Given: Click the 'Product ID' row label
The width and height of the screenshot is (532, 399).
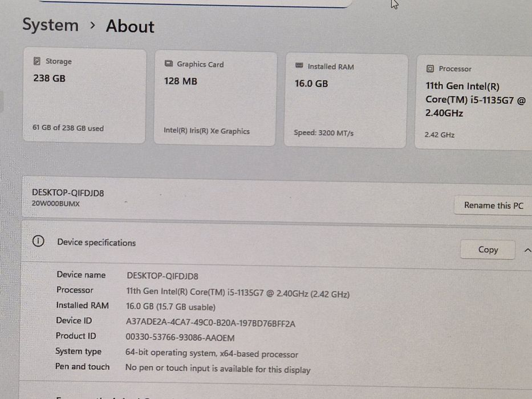Looking at the screenshot, I should coord(76,336).
